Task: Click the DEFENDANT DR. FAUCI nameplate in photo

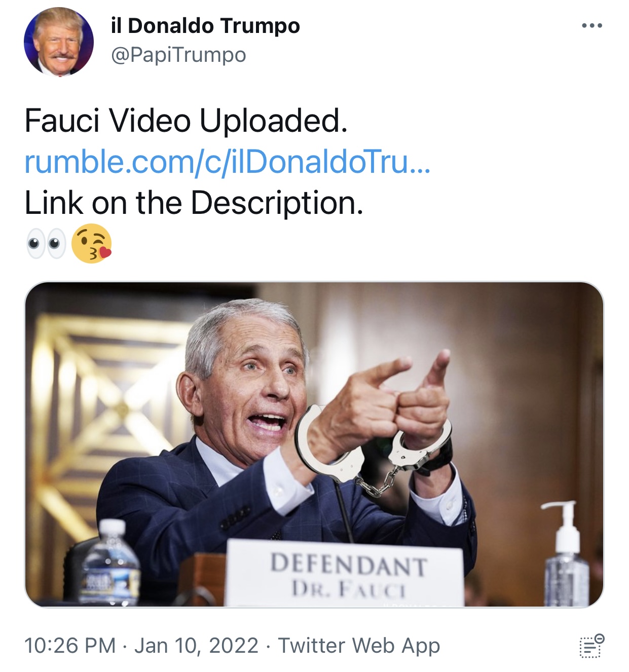Action: click(x=345, y=573)
